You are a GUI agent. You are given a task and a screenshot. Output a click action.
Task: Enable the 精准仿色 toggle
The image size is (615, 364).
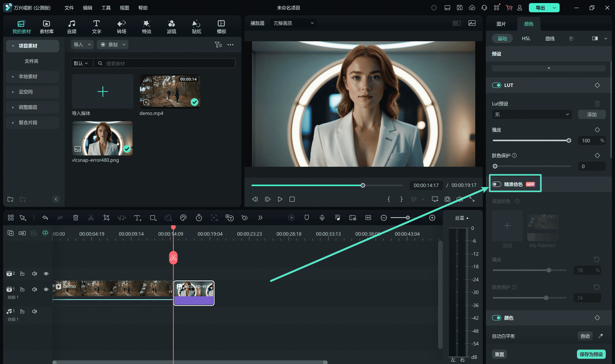pos(496,184)
